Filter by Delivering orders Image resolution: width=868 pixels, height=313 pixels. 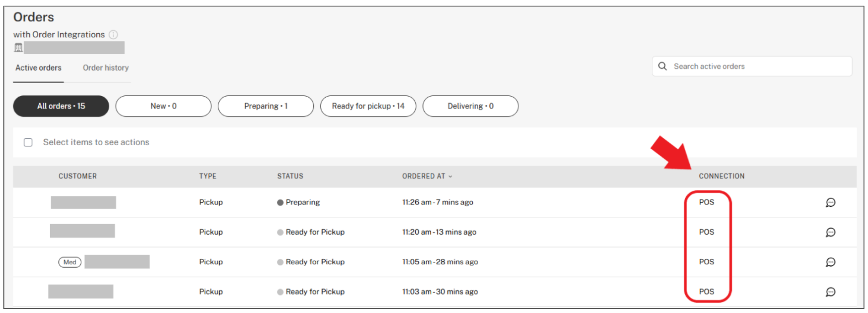pos(470,106)
